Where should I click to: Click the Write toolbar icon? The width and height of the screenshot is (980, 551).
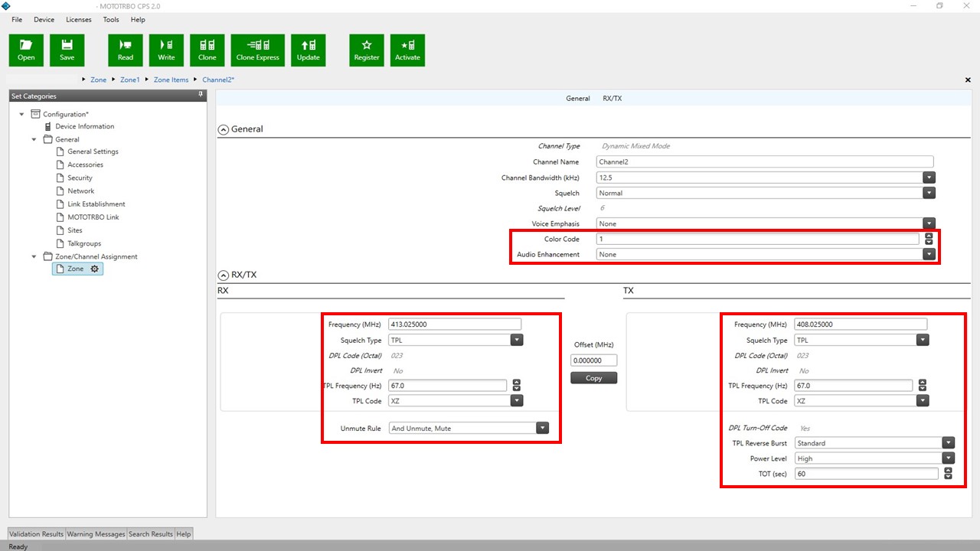click(x=166, y=50)
